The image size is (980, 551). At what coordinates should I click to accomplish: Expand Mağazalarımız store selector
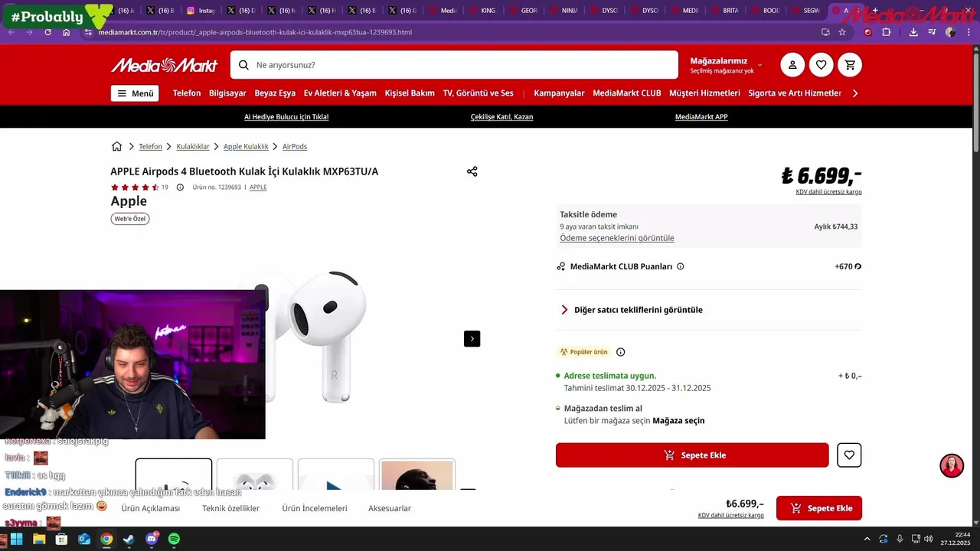tap(726, 65)
